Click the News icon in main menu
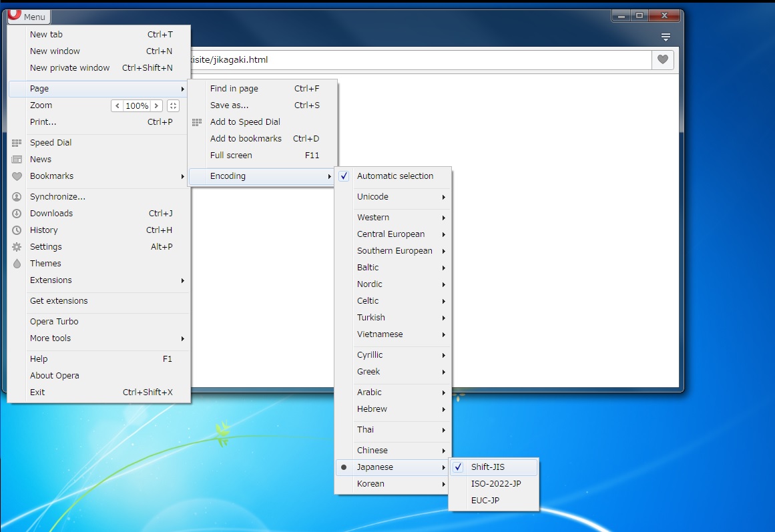 coord(17,160)
